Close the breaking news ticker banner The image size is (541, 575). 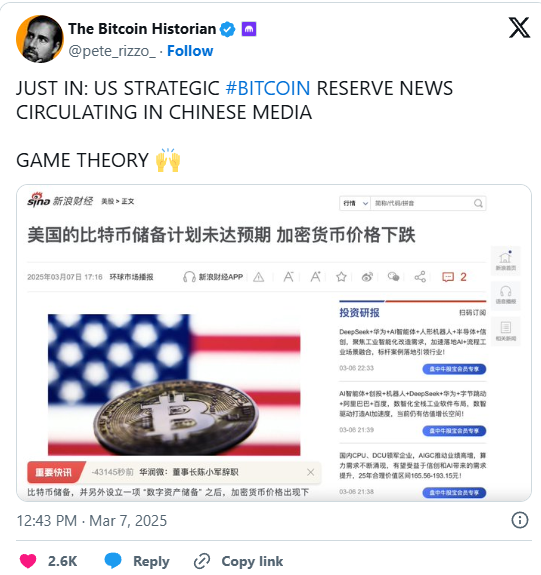point(310,472)
